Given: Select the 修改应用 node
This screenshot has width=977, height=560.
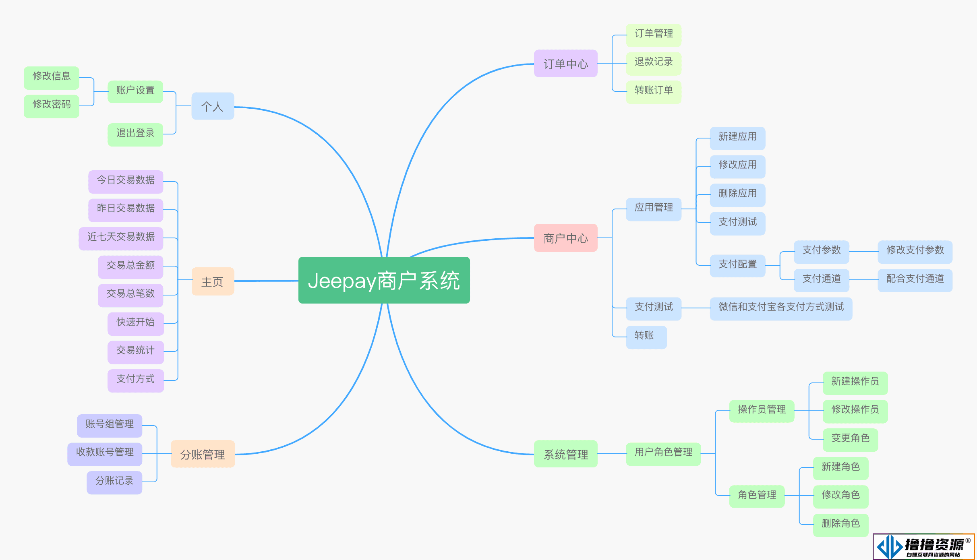Looking at the screenshot, I should [737, 166].
